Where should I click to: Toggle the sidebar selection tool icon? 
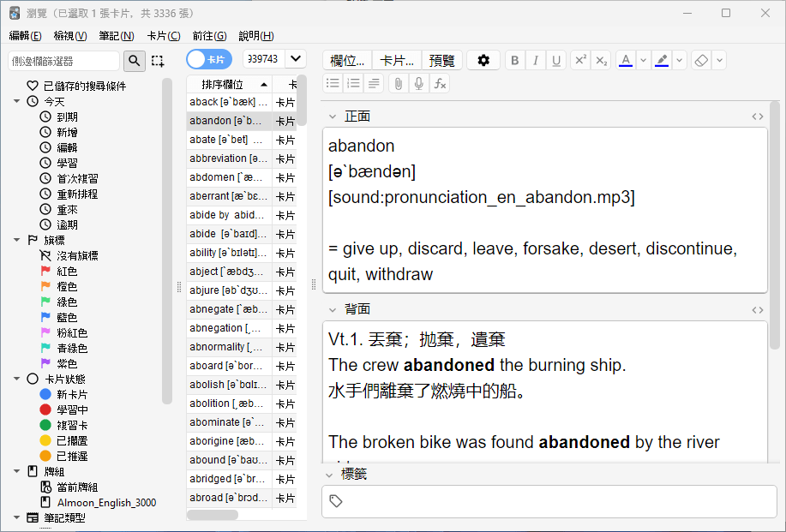point(158,61)
